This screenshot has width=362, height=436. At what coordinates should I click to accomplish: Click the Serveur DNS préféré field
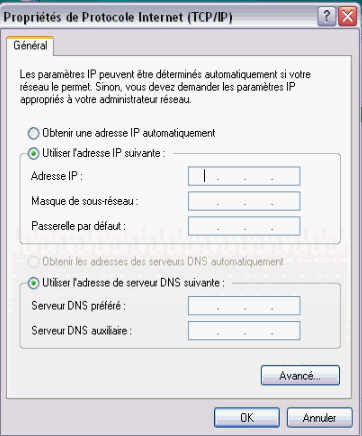(244, 306)
